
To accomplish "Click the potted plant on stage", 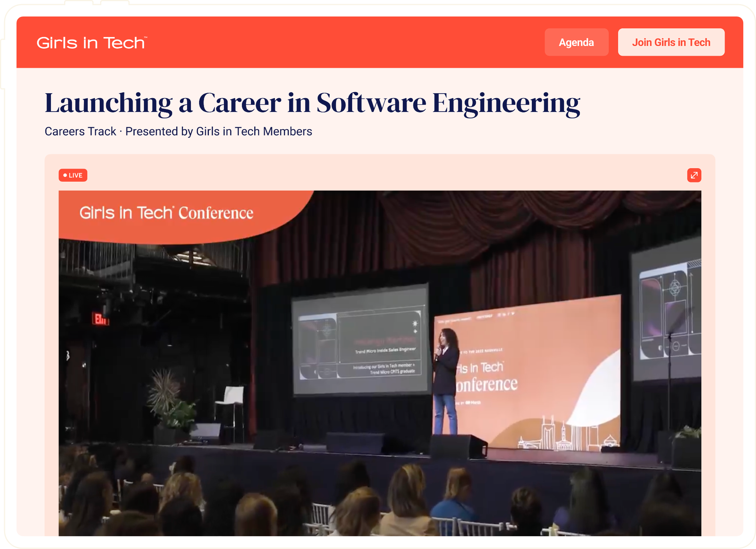I will [x=171, y=403].
